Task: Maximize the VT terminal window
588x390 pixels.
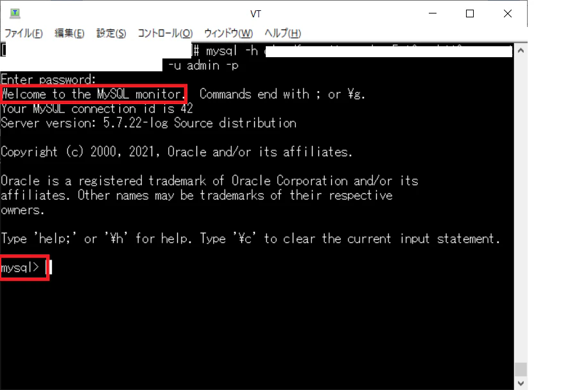Action: point(470,13)
